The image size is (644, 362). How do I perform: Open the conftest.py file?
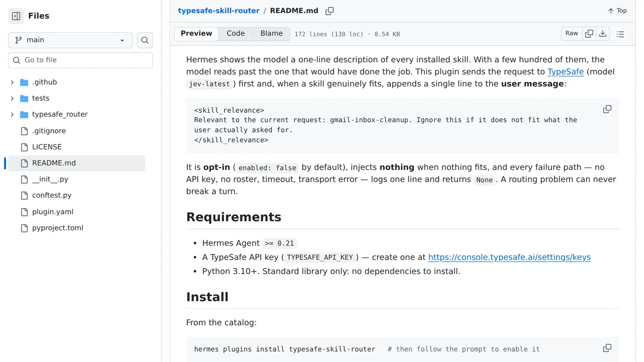point(52,195)
